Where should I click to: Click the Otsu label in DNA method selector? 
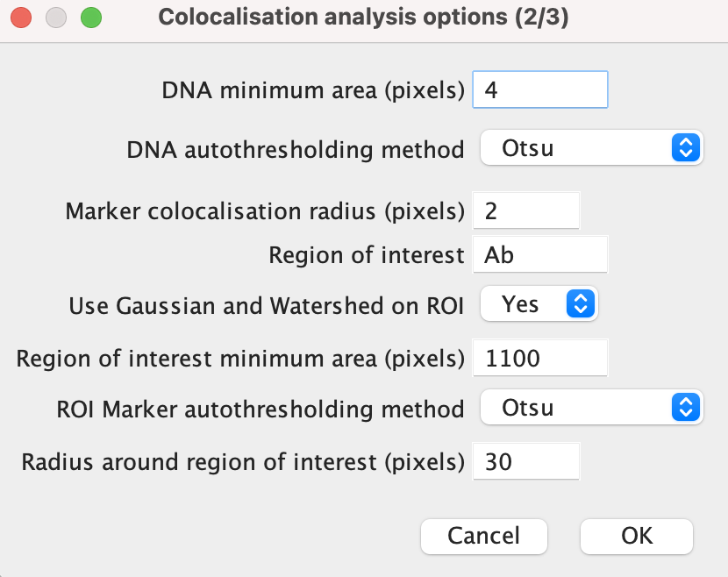(529, 147)
